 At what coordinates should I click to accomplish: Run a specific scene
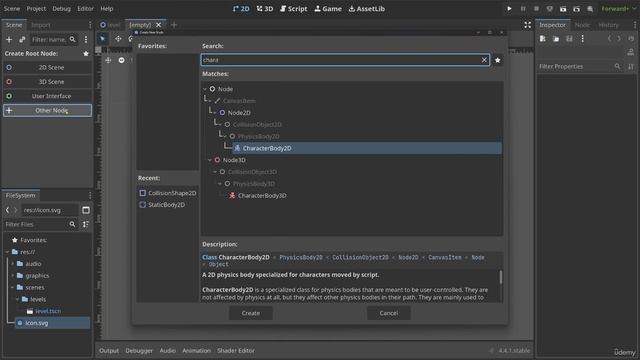click(x=576, y=9)
